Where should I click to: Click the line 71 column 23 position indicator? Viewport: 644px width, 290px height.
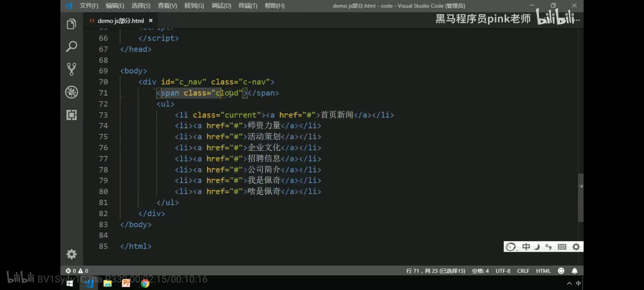pos(436,271)
